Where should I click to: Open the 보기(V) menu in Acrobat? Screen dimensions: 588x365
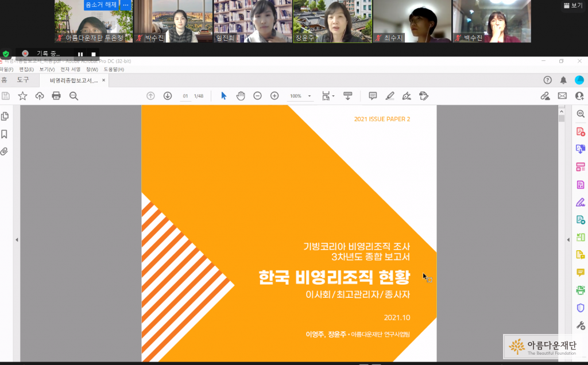[47, 69]
